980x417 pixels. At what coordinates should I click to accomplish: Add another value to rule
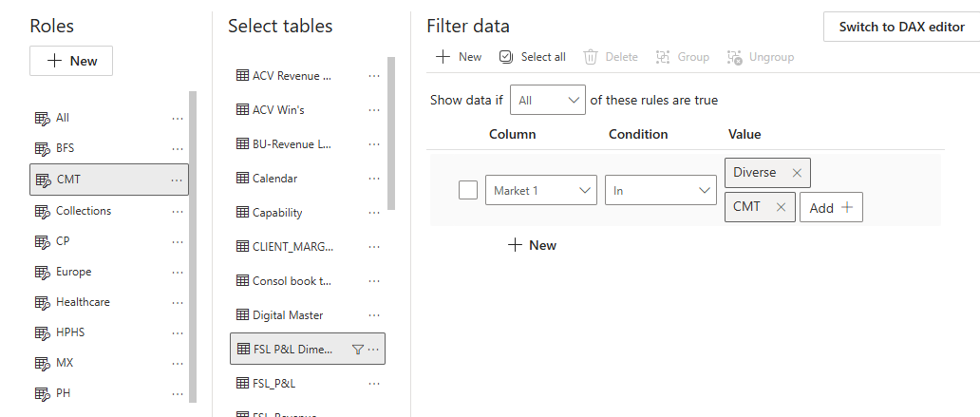click(x=831, y=208)
